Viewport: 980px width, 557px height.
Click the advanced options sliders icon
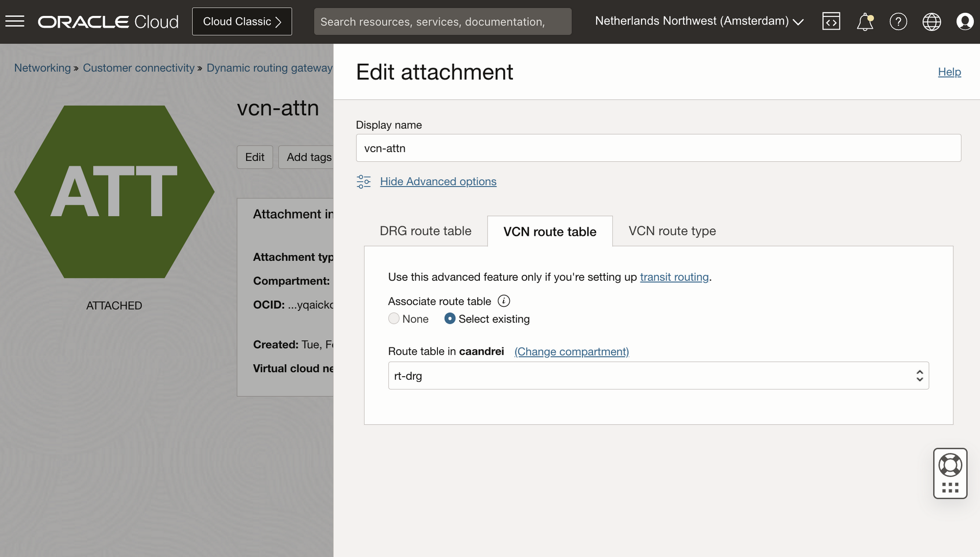363,181
